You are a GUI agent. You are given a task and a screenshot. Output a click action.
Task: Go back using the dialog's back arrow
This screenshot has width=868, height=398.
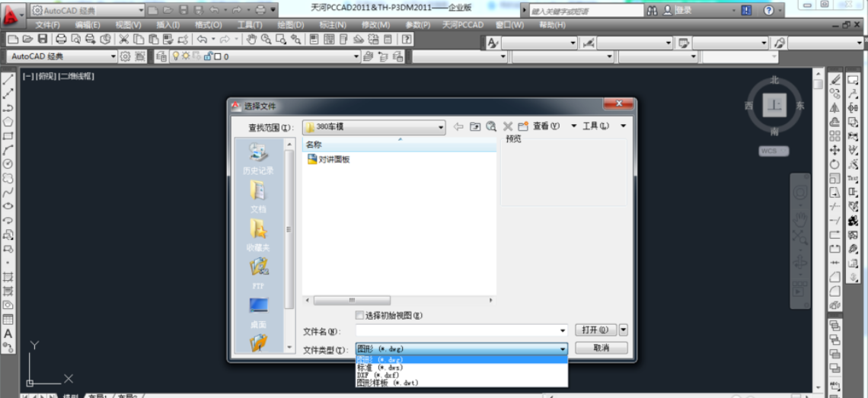point(458,126)
